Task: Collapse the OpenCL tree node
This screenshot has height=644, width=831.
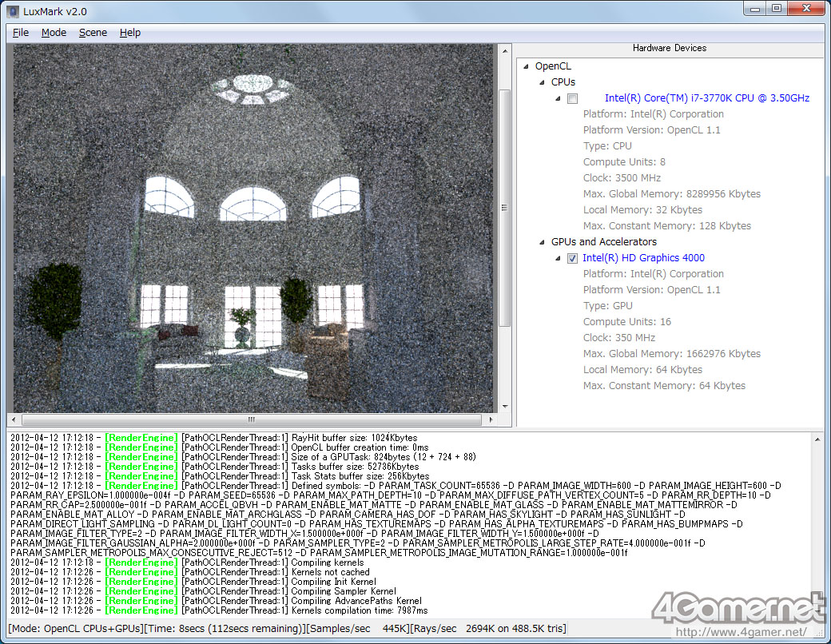Action: (527, 66)
